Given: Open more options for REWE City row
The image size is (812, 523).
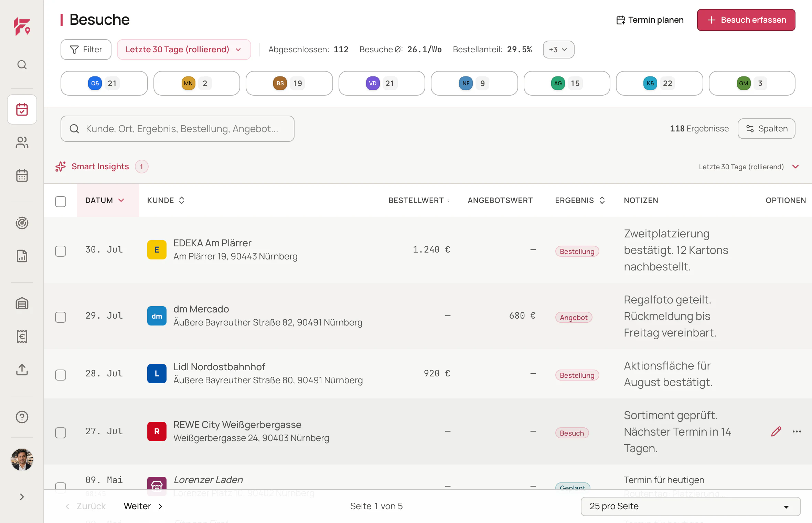Looking at the screenshot, I should (x=797, y=431).
